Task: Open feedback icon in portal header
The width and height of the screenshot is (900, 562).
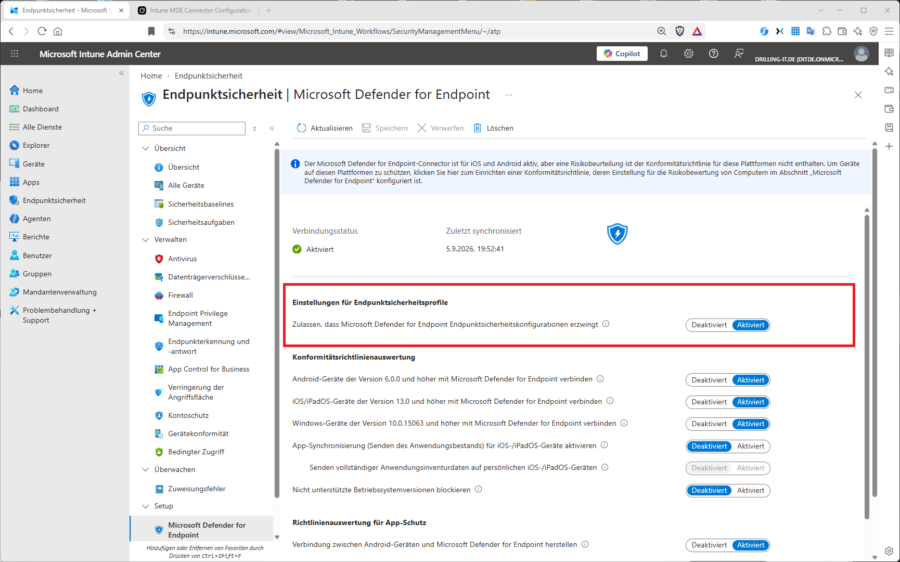Action: (x=739, y=53)
